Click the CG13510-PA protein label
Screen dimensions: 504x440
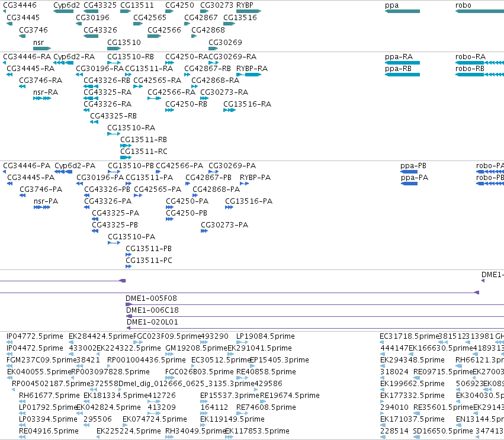[x=131, y=237]
